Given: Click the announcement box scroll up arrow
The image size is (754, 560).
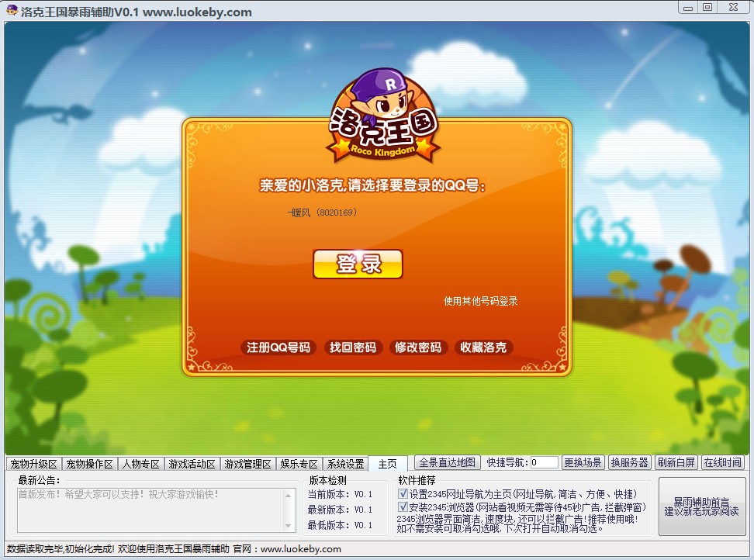Looking at the screenshot, I should coord(288,495).
